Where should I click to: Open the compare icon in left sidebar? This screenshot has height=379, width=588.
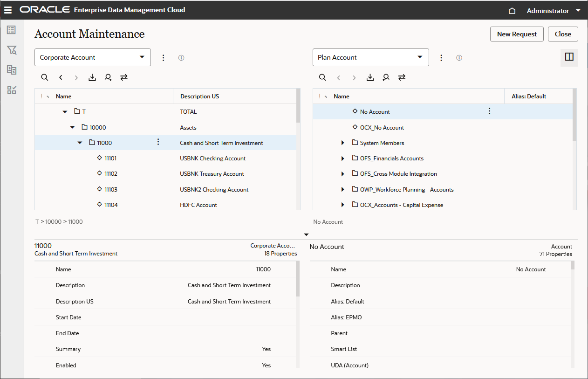click(12, 70)
